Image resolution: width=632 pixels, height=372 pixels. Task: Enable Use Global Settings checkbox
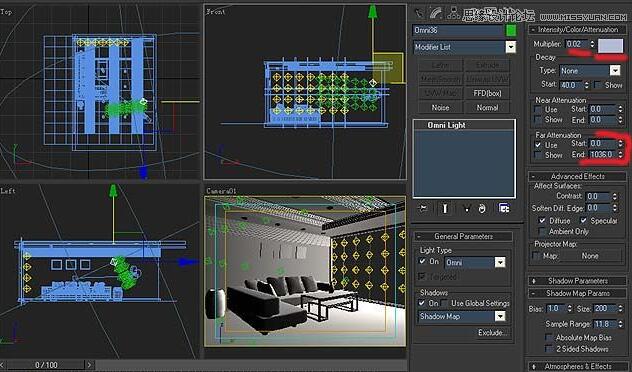click(x=445, y=303)
